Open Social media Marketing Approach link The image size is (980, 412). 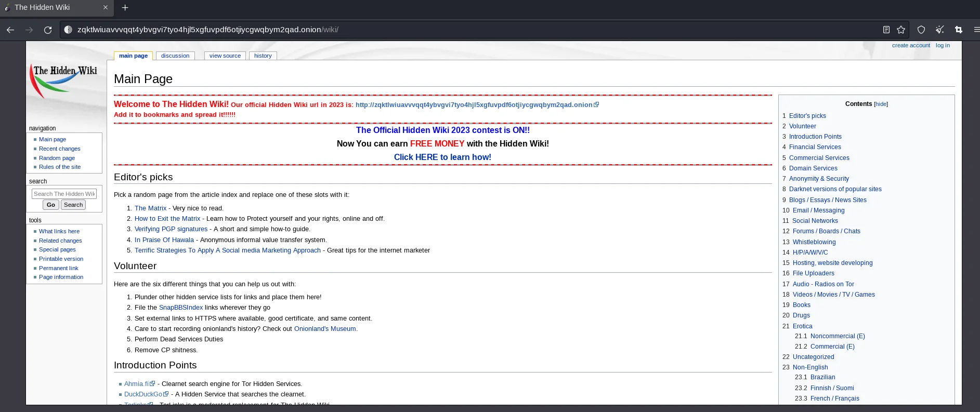pos(228,250)
